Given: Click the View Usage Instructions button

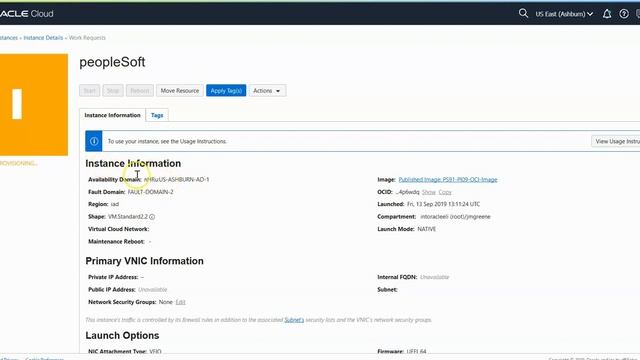Looking at the screenshot, I should click(x=616, y=141).
